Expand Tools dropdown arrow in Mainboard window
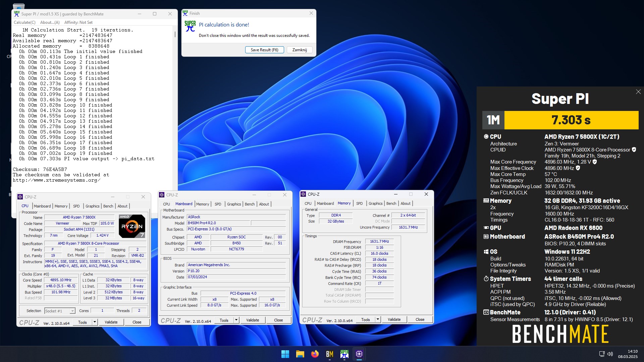 coord(236,320)
